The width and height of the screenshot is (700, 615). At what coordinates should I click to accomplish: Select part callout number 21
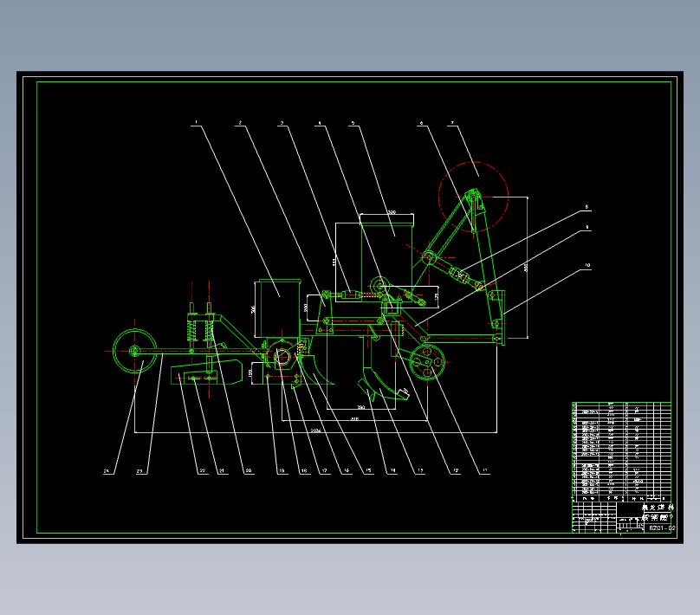(222, 471)
